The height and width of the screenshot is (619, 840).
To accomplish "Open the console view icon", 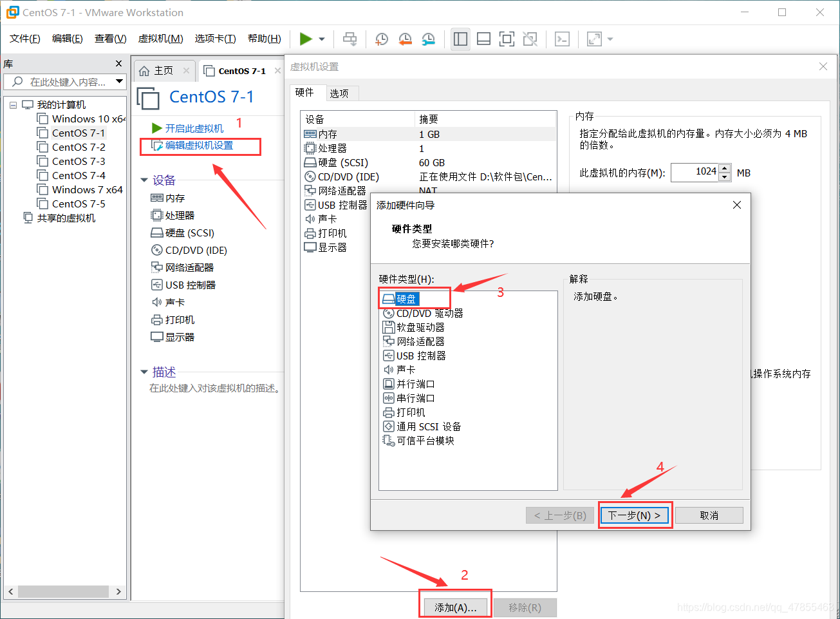I will [x=562, y=39].
